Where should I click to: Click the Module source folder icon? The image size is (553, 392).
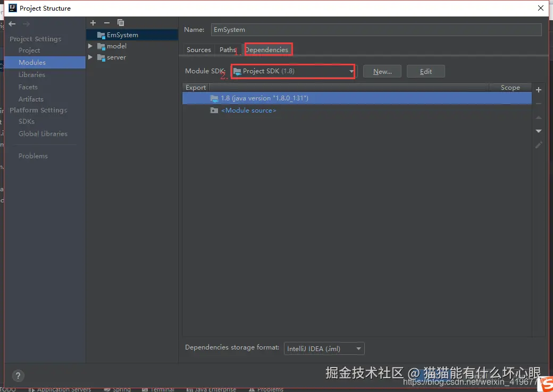click(x=214, y=110)
